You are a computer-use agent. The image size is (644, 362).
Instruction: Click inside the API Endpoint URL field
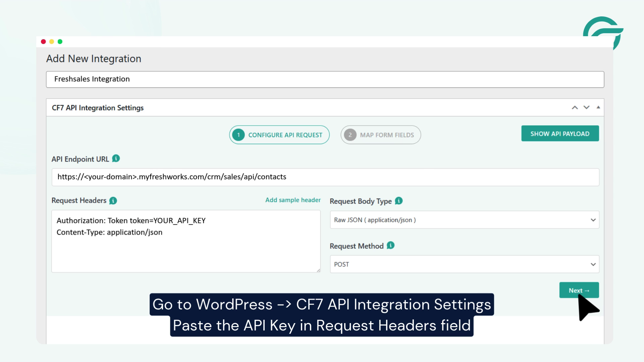(325, 177)
